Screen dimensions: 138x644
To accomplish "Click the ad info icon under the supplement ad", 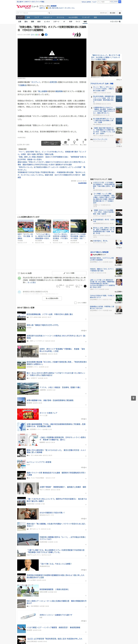I will pyautogui.click(x=120, y=80).
